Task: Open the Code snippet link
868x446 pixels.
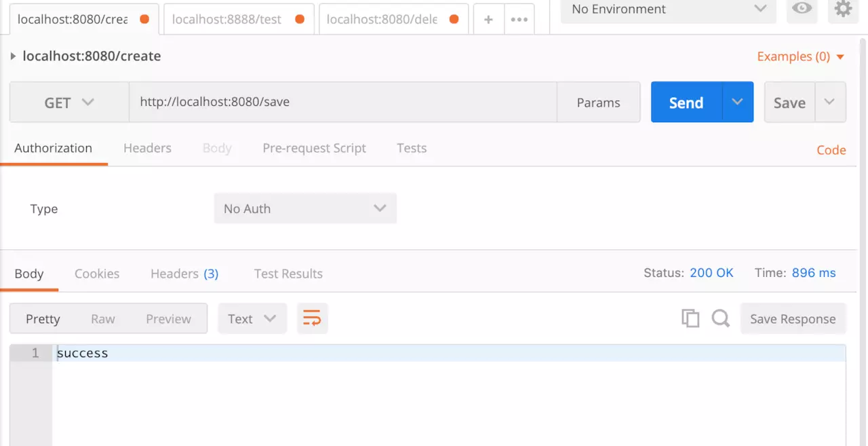Action: pyautogui.click(x=831, y=150)
